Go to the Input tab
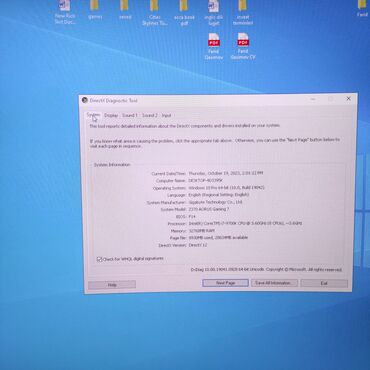The image size is (370, 370). (166, 115)
